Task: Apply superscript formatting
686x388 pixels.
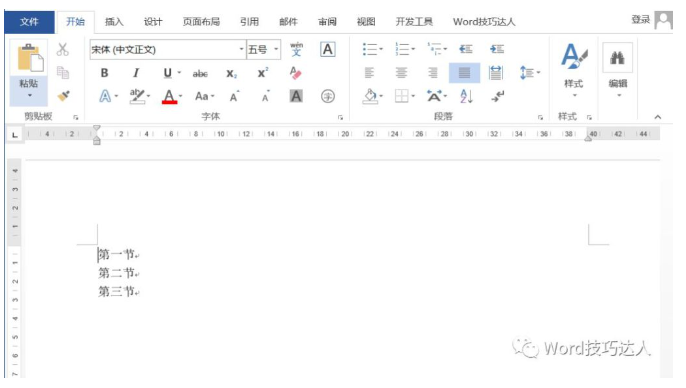Action: [263, 73]
